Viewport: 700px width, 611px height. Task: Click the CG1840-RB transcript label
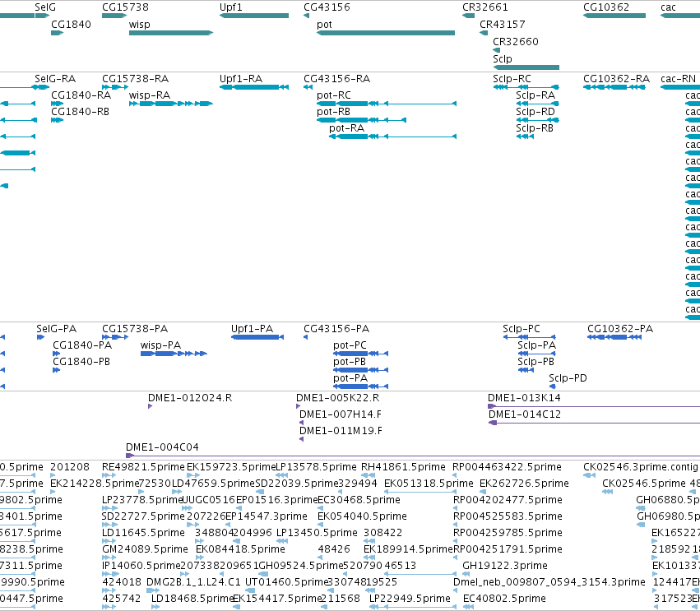pyautogui.click(x=81, y=112)
